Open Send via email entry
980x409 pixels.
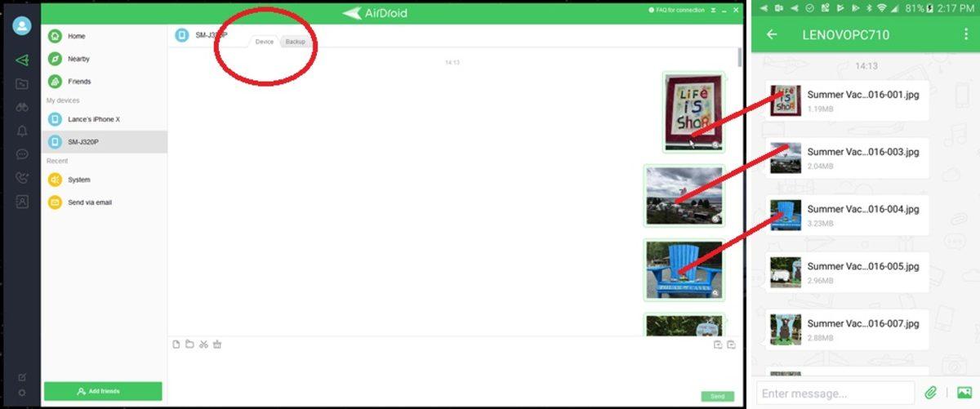[x=104, y=202]
